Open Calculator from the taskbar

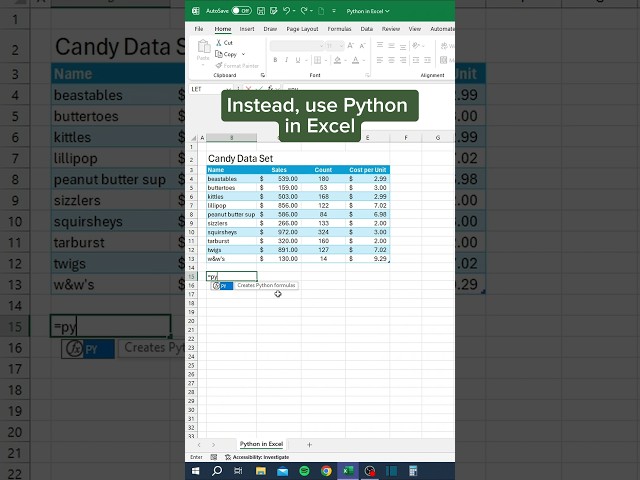point(413,471)
